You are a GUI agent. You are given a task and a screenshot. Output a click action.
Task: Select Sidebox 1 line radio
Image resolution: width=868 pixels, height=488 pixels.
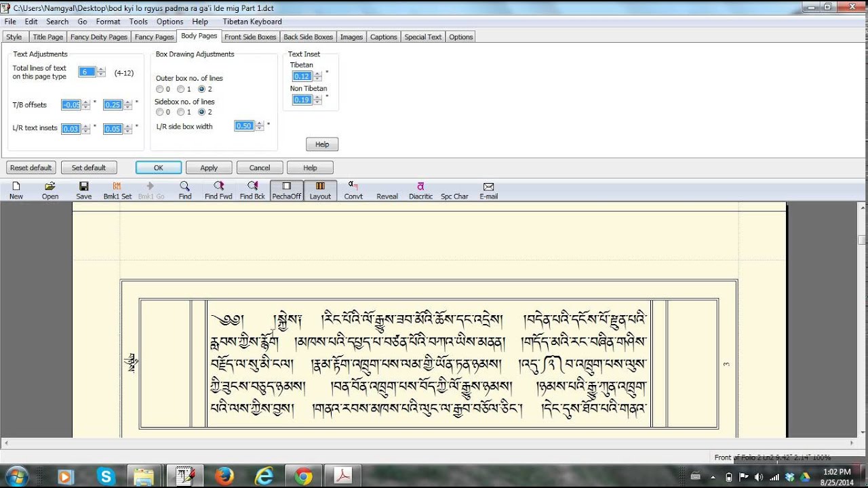180,112
